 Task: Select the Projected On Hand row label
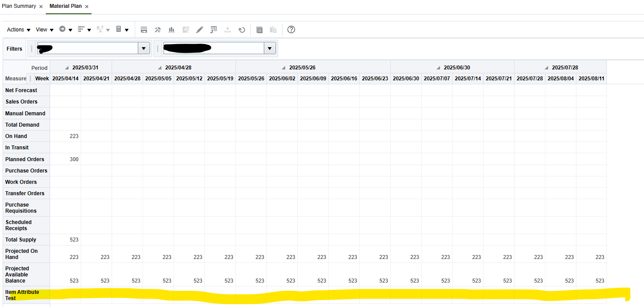click(21, 254)
